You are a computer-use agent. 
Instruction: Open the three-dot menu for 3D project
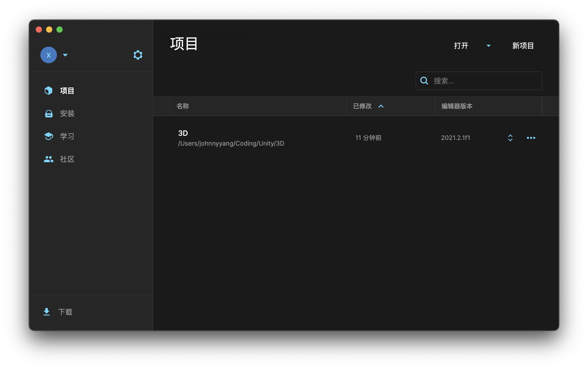tap(531, 138)
